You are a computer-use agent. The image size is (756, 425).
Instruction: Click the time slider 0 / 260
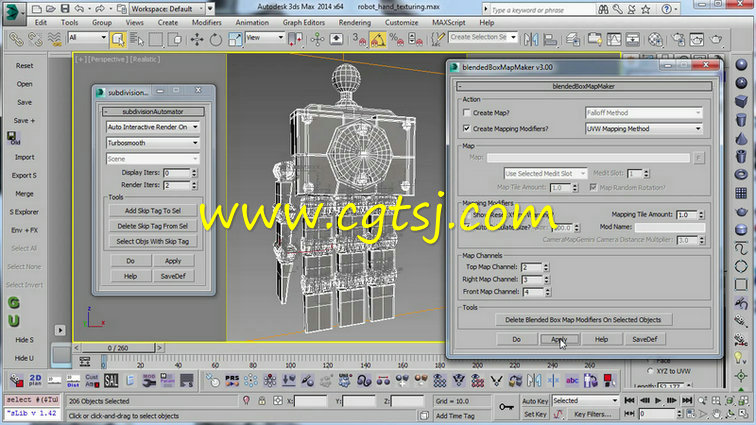click(118, 348)
